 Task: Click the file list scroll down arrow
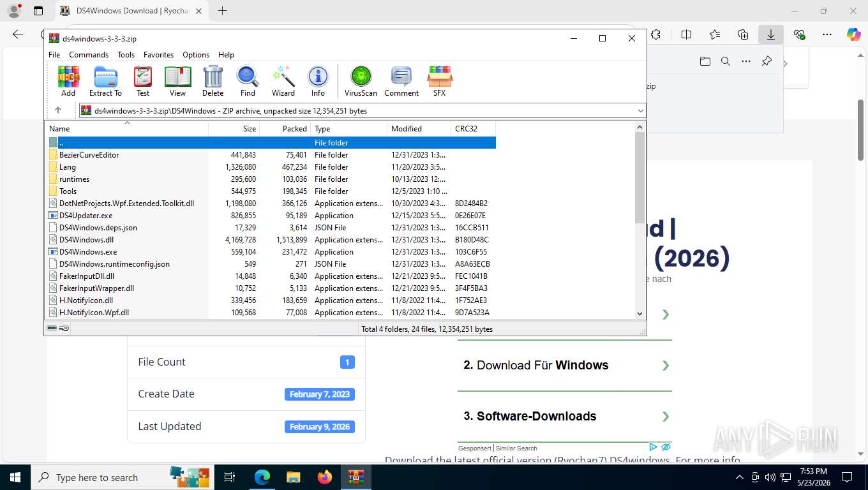point(640,313)
